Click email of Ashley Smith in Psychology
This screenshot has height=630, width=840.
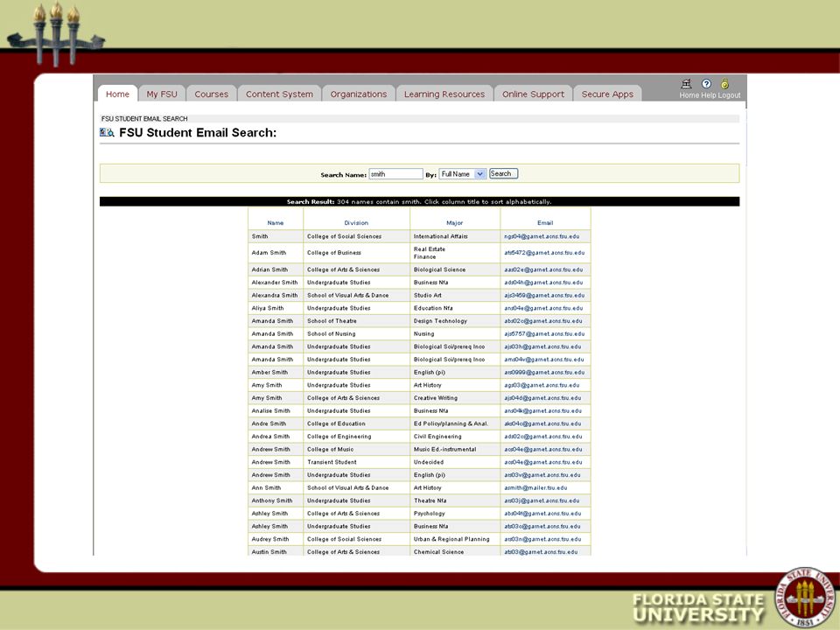pos(542,514)
